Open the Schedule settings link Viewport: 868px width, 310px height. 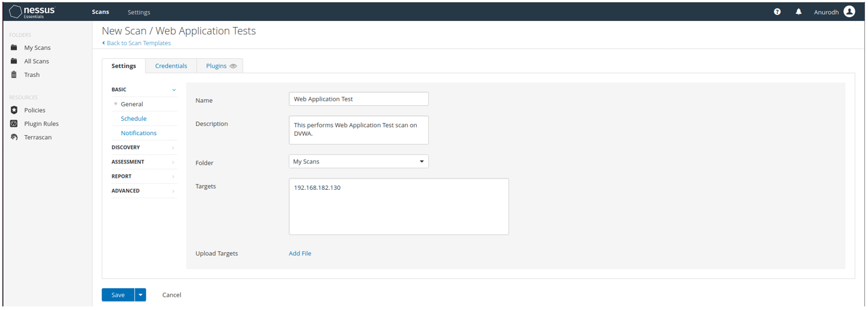pos(133,118)
